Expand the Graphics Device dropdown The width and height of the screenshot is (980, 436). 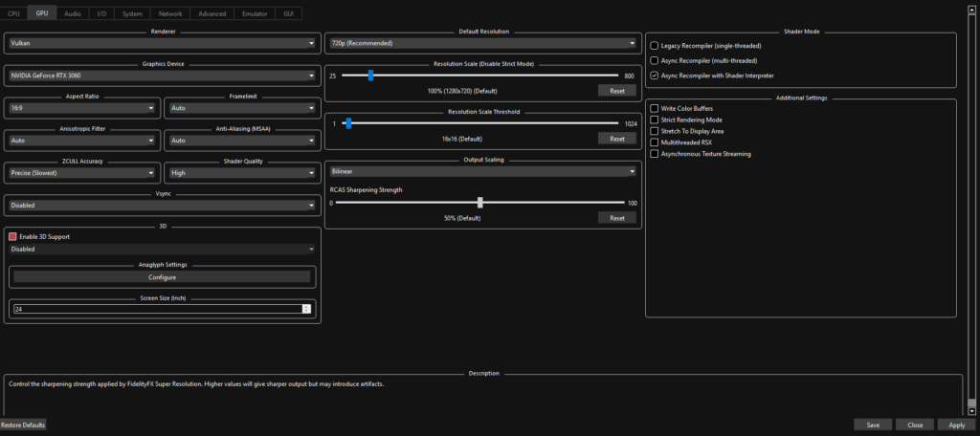point(163,76)
